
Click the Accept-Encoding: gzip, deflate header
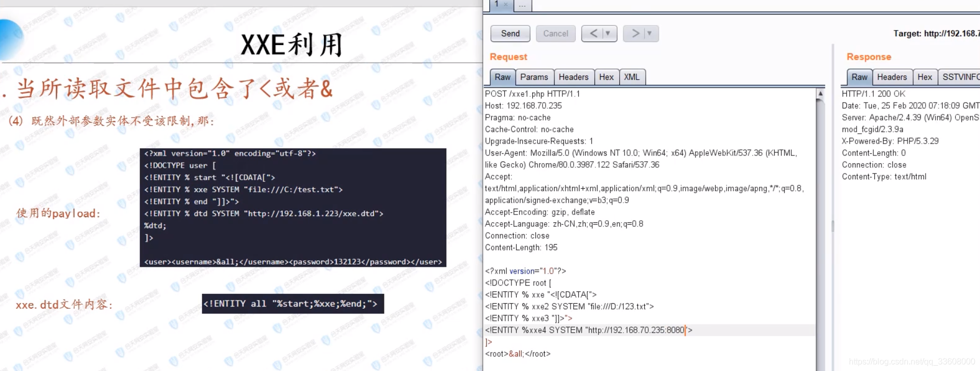tap(539, 212)
